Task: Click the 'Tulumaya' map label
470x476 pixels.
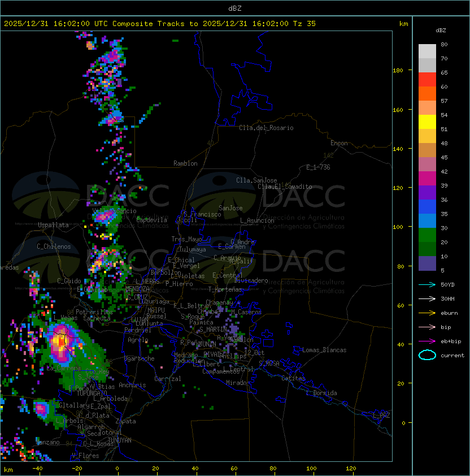Action: pos(193,249)
